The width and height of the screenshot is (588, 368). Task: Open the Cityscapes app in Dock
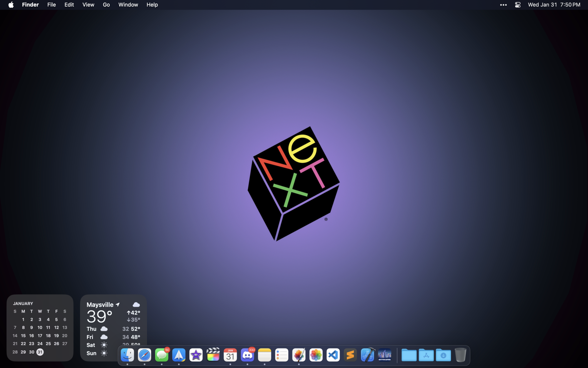[x=385, y=355]
